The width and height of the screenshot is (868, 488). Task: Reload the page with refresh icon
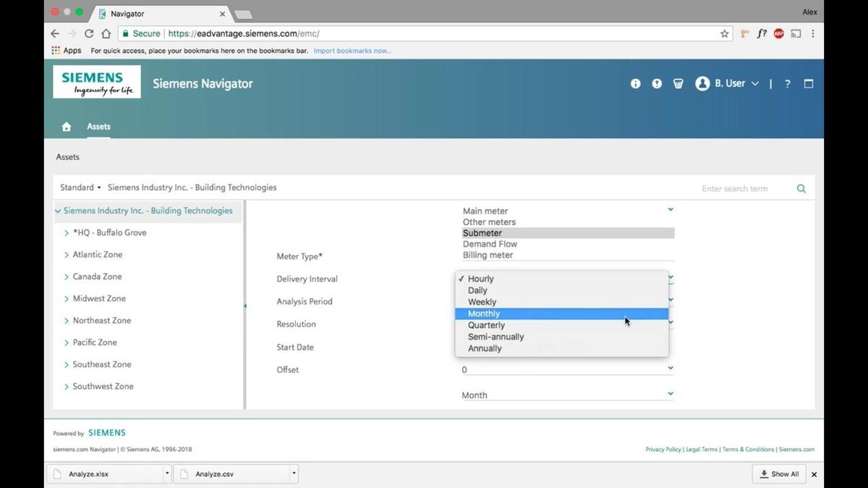89,33
